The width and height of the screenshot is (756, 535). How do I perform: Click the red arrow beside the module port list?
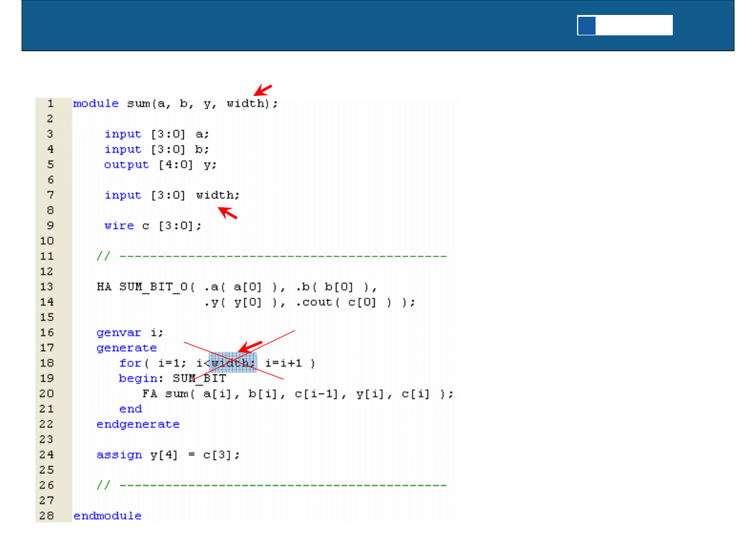click(x=263, y=90)
